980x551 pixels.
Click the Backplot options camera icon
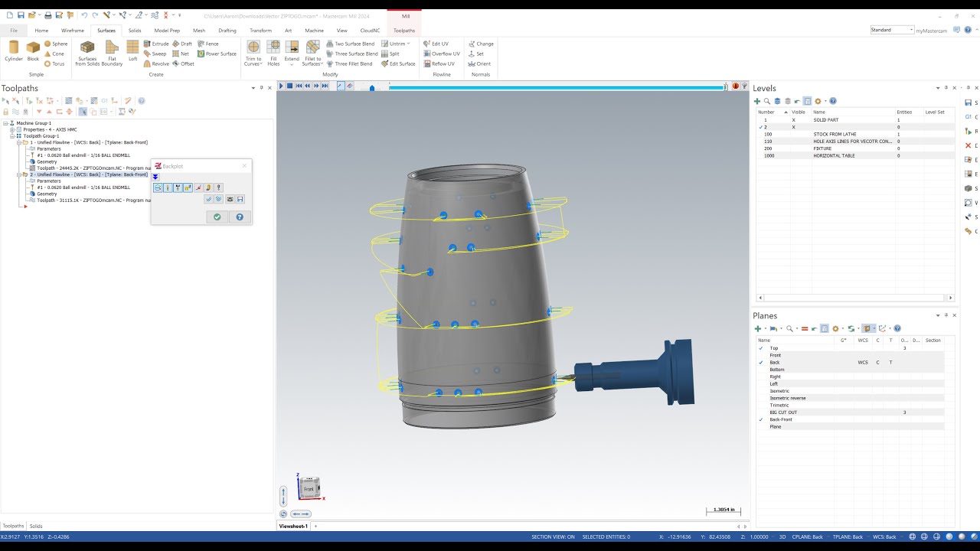click(230, 199)
